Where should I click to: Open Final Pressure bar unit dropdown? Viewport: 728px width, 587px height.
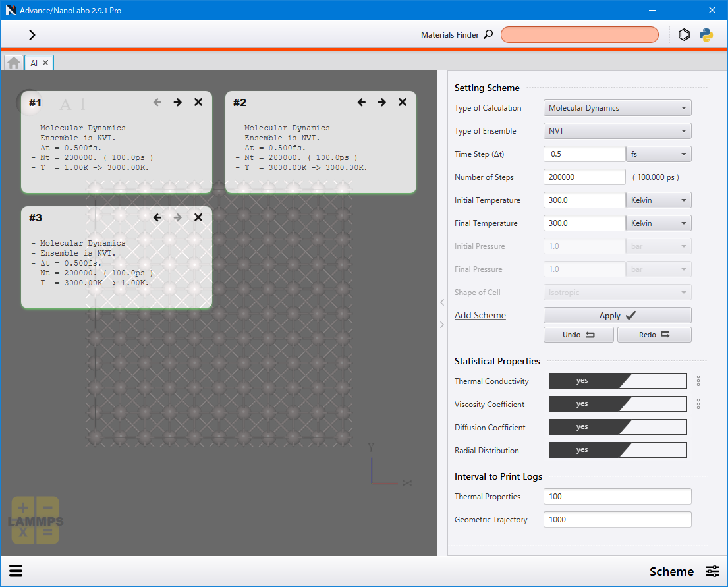click(x=658, y=269)
